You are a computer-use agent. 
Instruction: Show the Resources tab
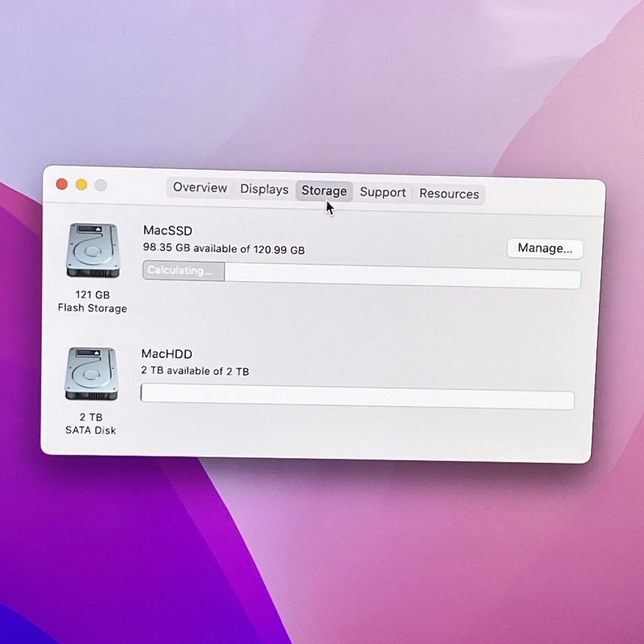click(x=449, y=194)
